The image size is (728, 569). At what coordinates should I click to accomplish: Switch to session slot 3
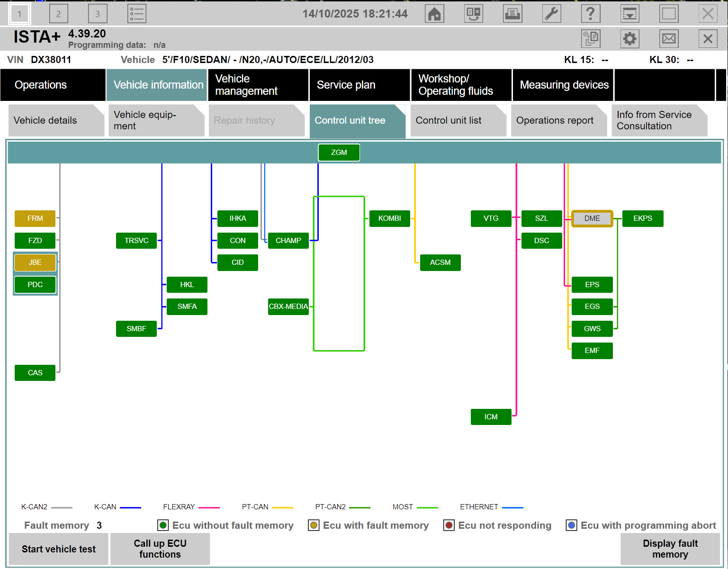coord(98,14)
